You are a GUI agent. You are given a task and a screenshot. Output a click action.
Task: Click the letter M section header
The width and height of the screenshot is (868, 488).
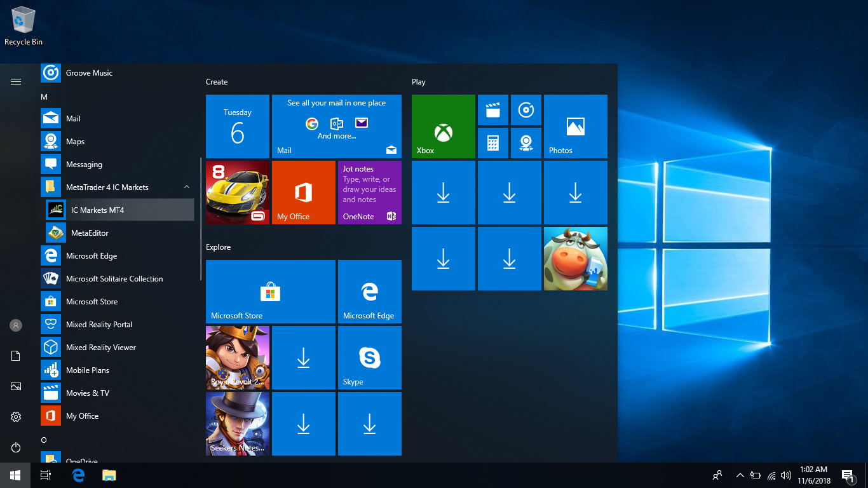(44, 97)
